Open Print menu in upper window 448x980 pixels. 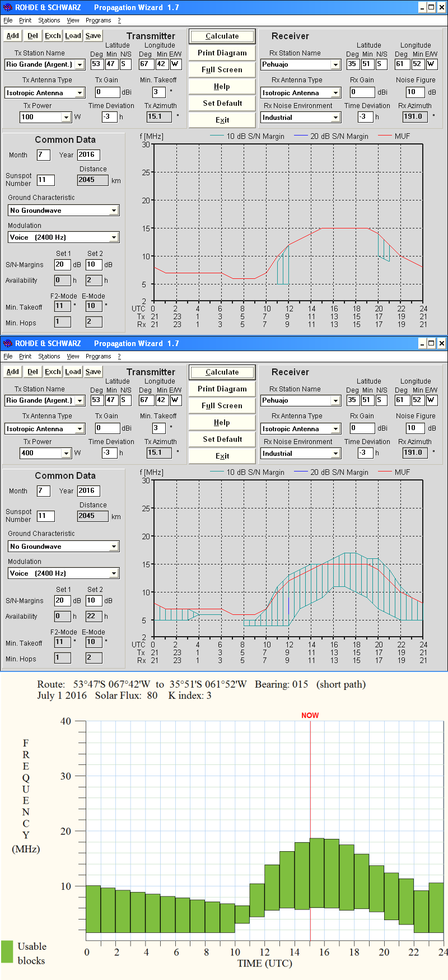[25, 20]
